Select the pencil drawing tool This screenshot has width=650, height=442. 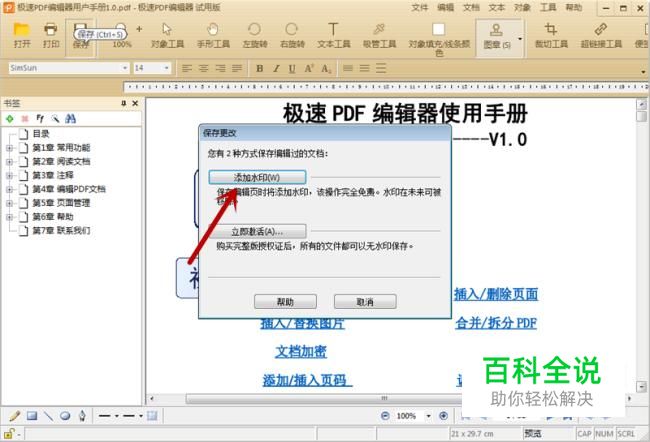[15, 416]
